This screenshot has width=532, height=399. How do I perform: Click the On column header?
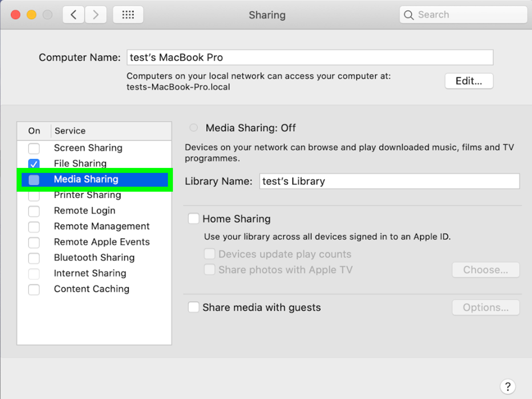tap(34, 131)
